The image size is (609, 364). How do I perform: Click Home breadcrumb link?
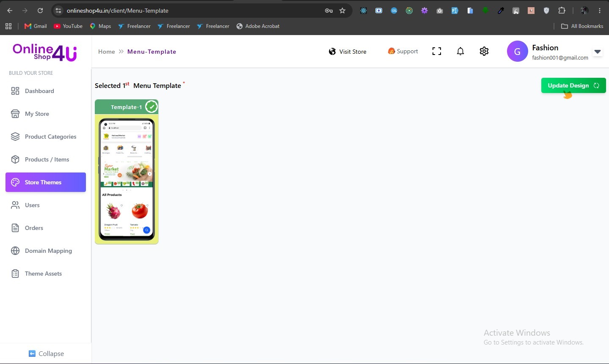click(107, 52)
